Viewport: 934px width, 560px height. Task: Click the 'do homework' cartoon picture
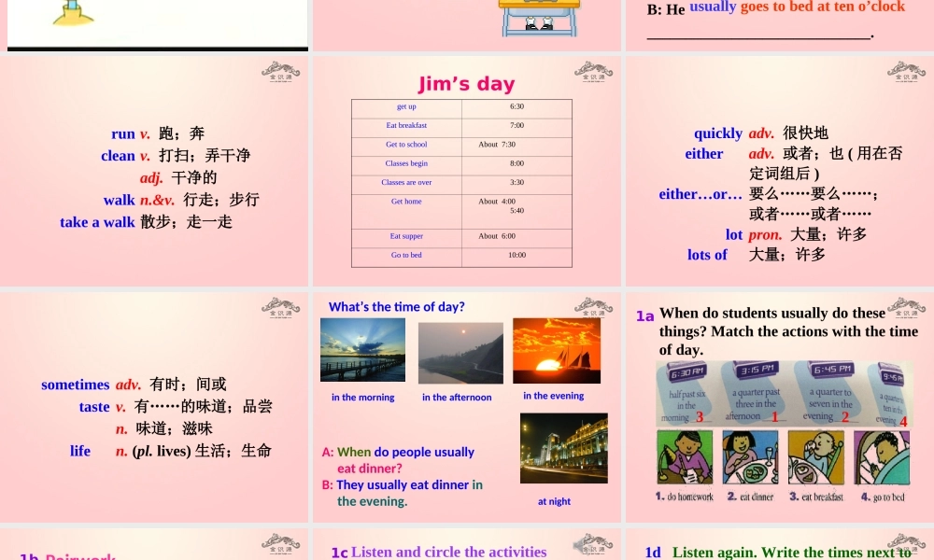(685, 457)
